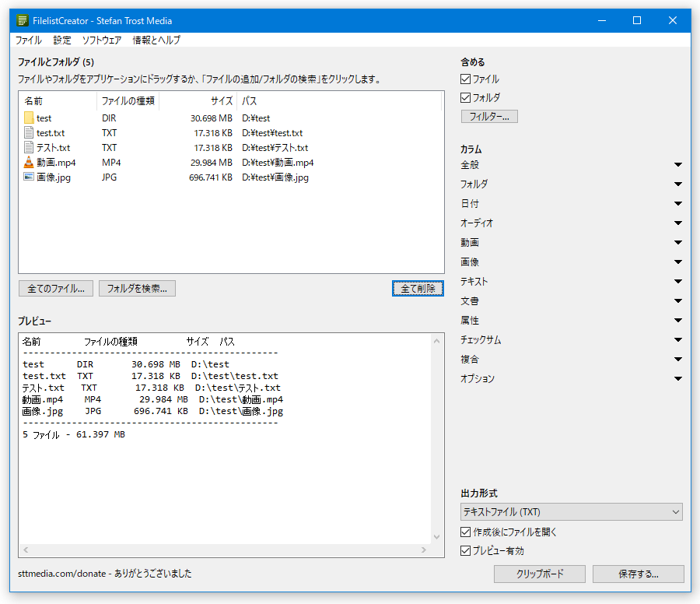Sort by the サイズ column header
The height and width of the screenshot is (604, 700).
198,101
